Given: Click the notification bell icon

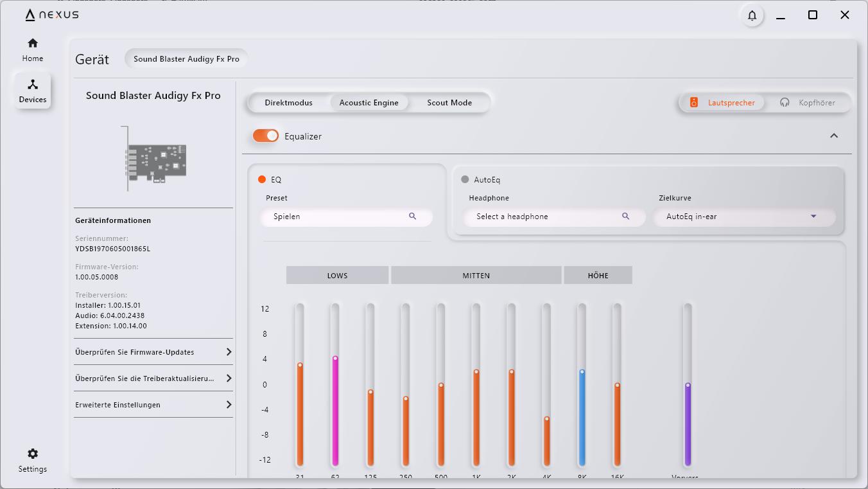Looking at the screenshot, I should [752, 15].
